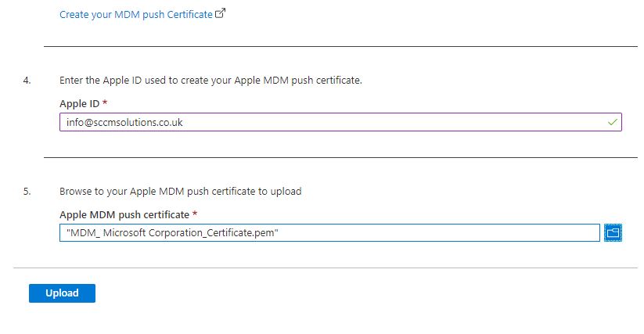Click the red asterisk next to Apple ID

(x=105, y=103)
